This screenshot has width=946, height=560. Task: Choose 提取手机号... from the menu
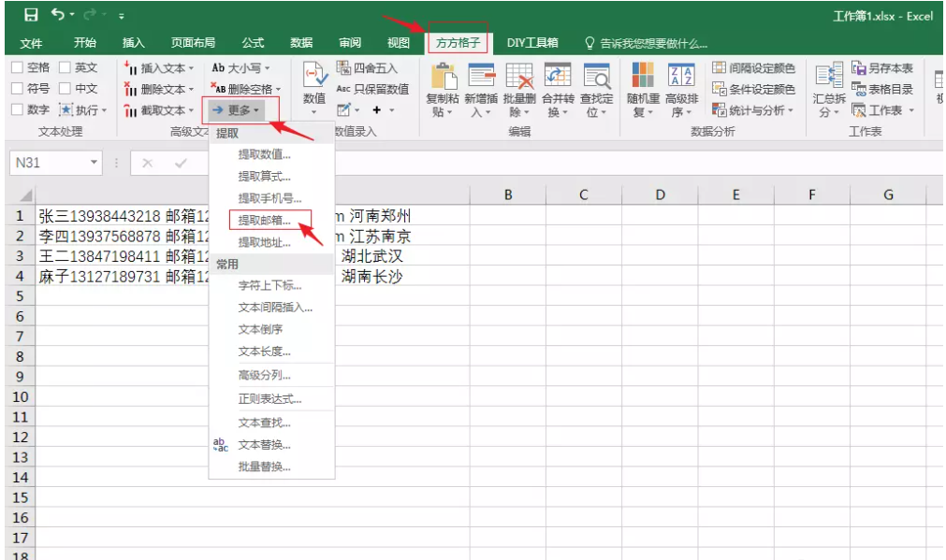point(269,198)
